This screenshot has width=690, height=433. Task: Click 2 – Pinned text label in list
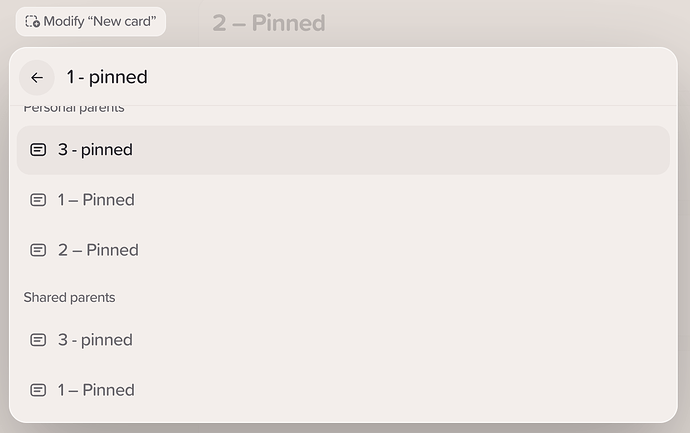(x=98, y=250)
